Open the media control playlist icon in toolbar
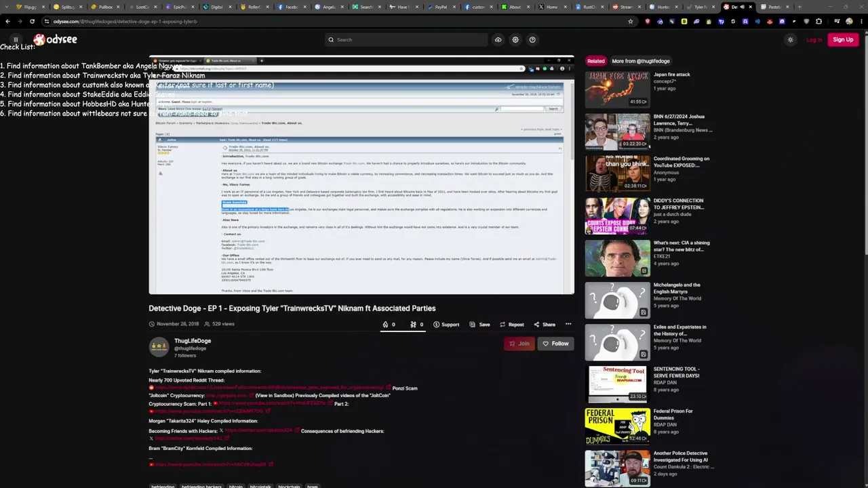 [x=836, y=21]
